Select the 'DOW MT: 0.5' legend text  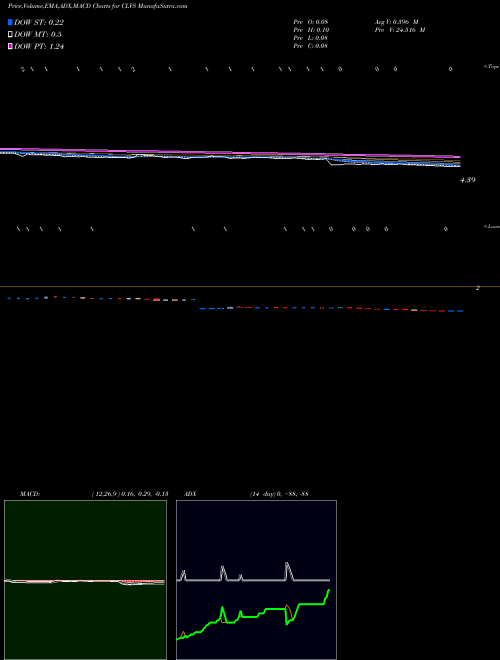click(x=38, y=35)
